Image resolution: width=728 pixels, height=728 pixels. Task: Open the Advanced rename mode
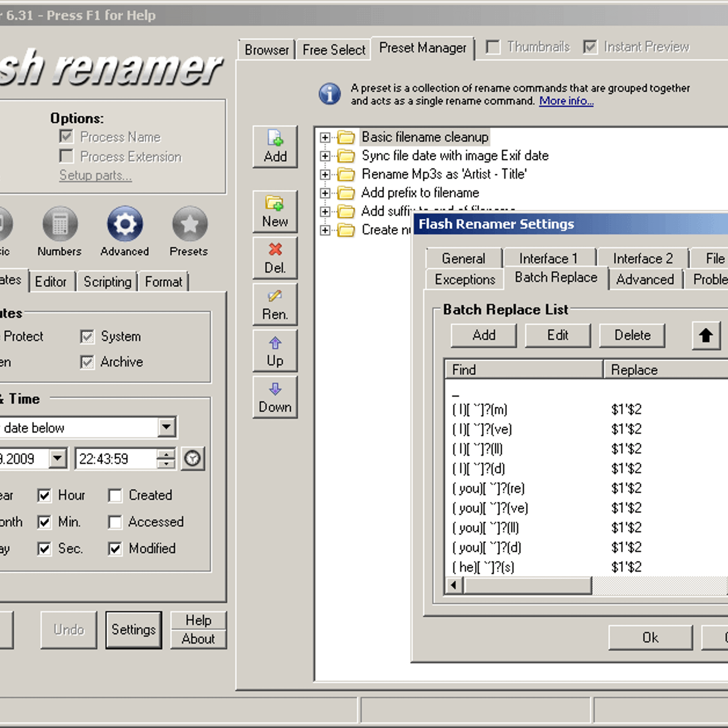[x=125, y=232]
